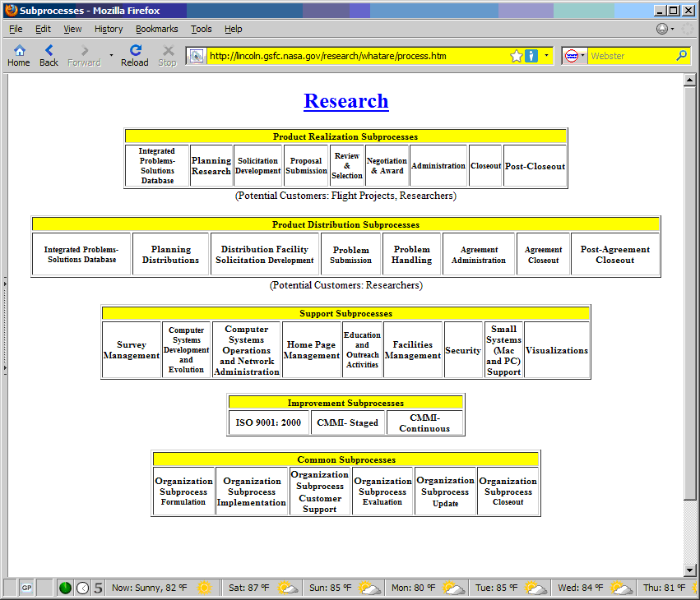Click 'Home Page Management' cell

pos(311,350)
